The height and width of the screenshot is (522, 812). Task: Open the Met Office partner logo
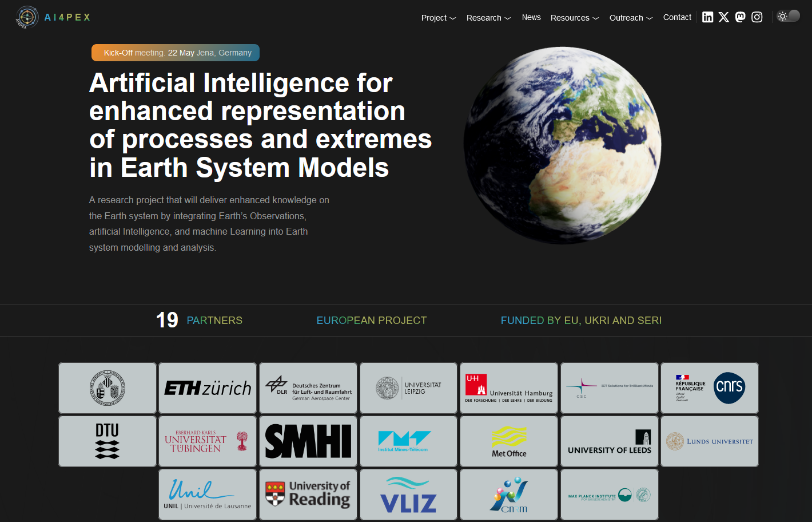tap(509, 441)
